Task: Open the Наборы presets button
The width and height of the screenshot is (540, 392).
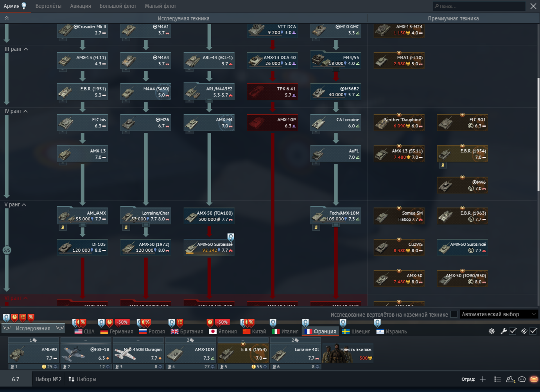Action: point(82,379)
